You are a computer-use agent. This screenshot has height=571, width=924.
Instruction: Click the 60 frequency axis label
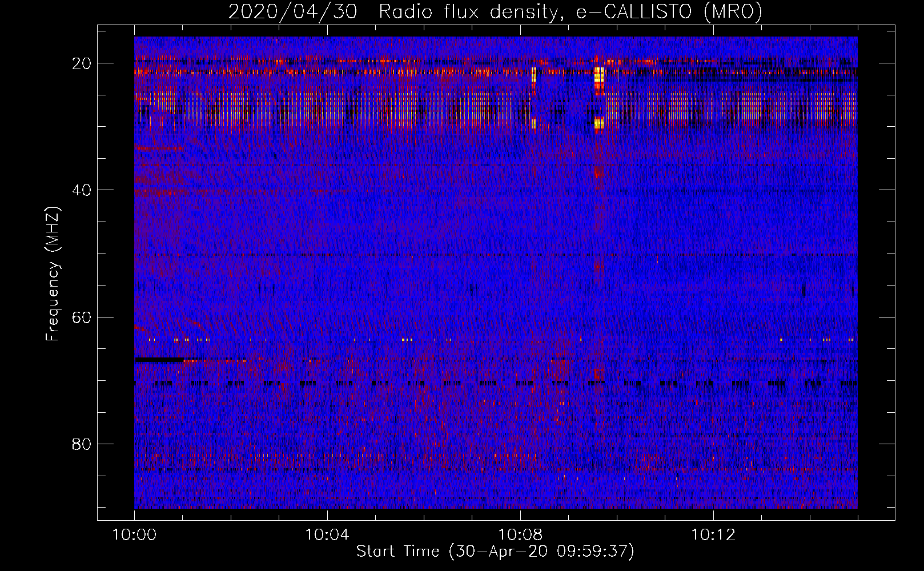pyautogui.click(x=82, y=317)
